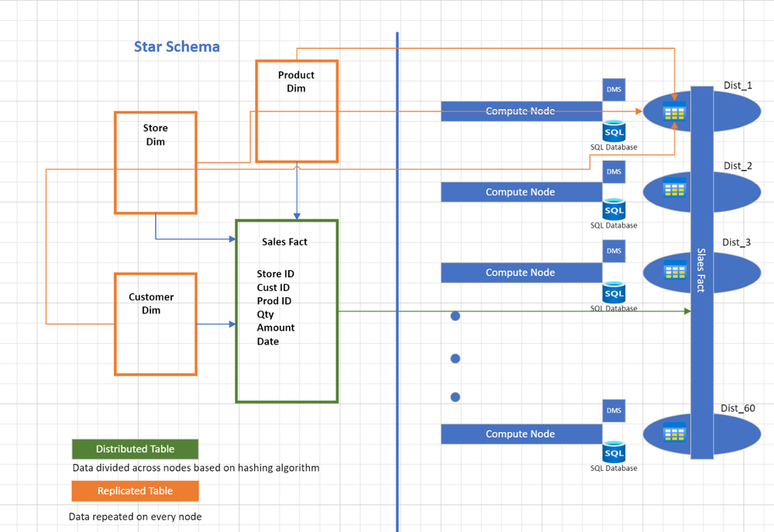The width and height of the screenshot is (774, 532).
Task: Select the green Distributed Table legend
Action: tap(136, 449)
